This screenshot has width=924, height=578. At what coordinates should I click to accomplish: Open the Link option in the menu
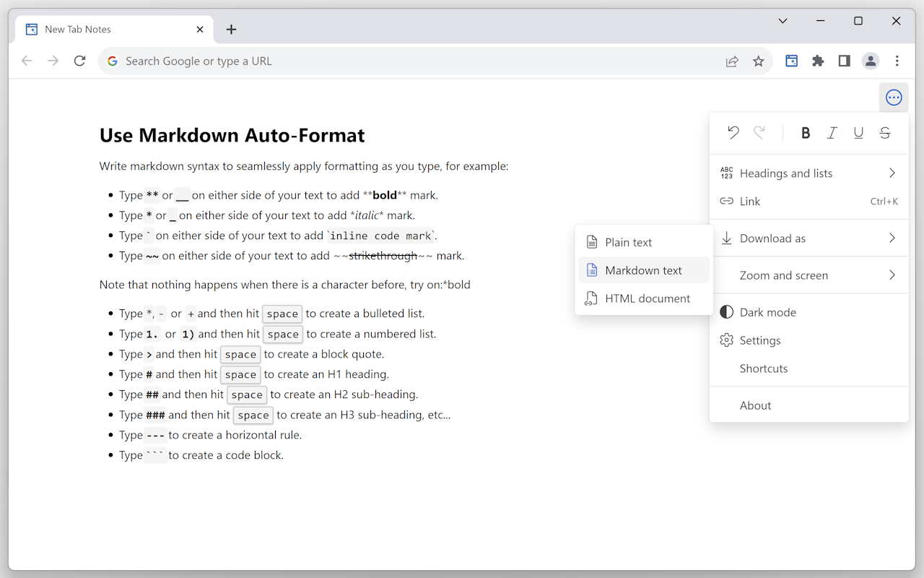[749, 201]
